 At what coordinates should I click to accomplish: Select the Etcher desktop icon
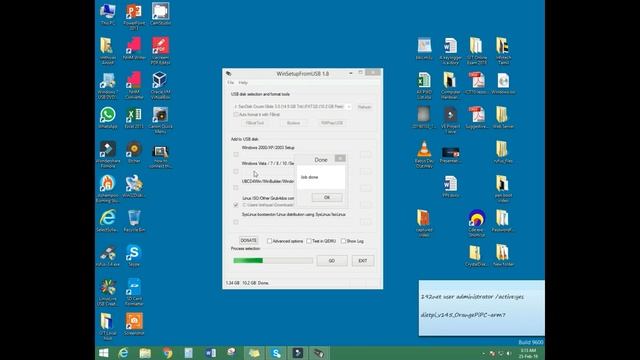coord(134,152)
